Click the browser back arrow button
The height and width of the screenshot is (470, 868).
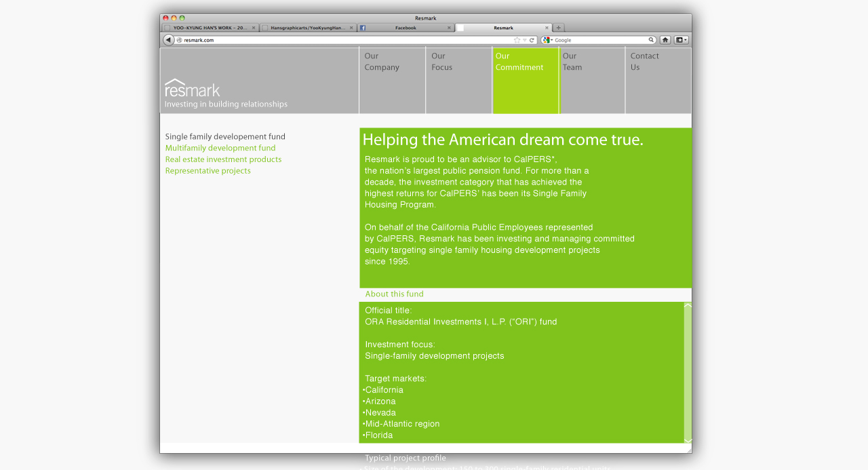[168, 40]
